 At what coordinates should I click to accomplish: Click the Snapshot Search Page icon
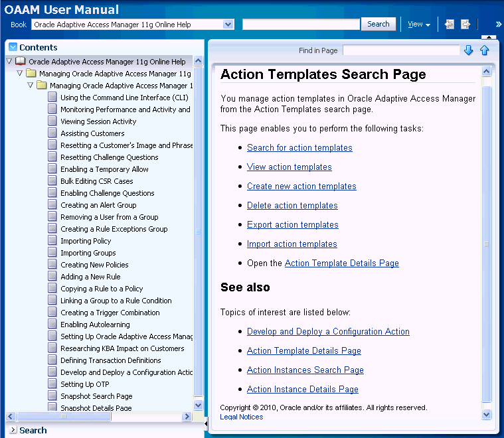(52, 396)
